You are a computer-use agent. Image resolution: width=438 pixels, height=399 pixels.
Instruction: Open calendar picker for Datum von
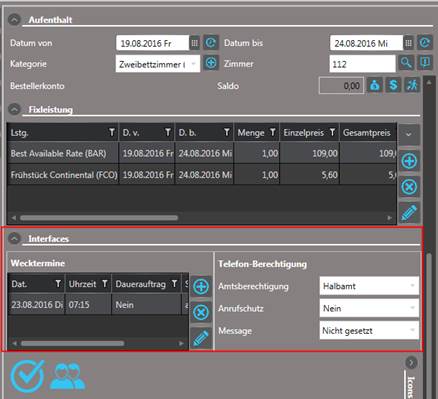click(x=195, y=43)
